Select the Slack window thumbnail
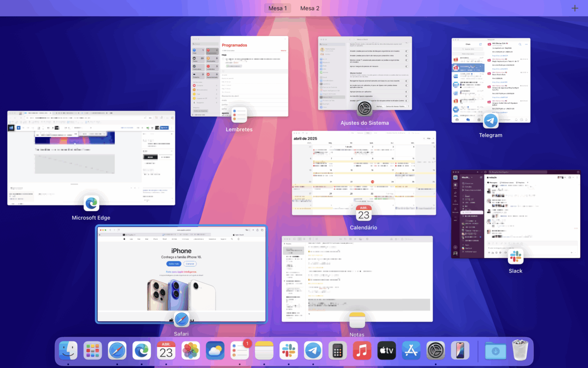 coord(516,214)
